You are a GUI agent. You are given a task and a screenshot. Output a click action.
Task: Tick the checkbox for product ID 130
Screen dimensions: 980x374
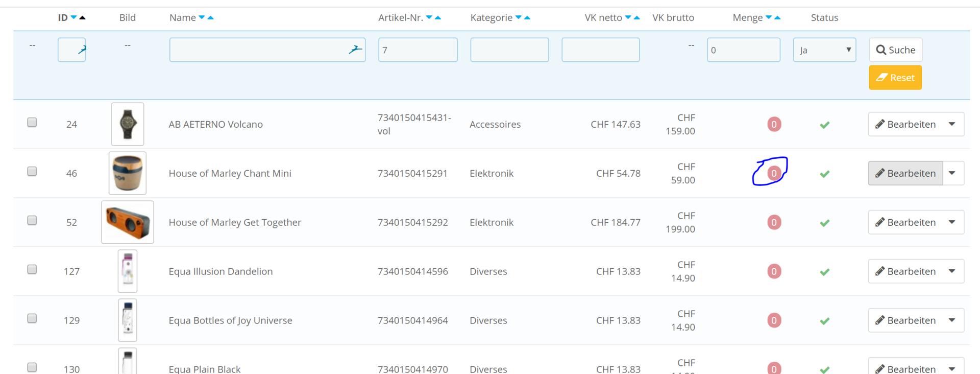coord(32,367)
